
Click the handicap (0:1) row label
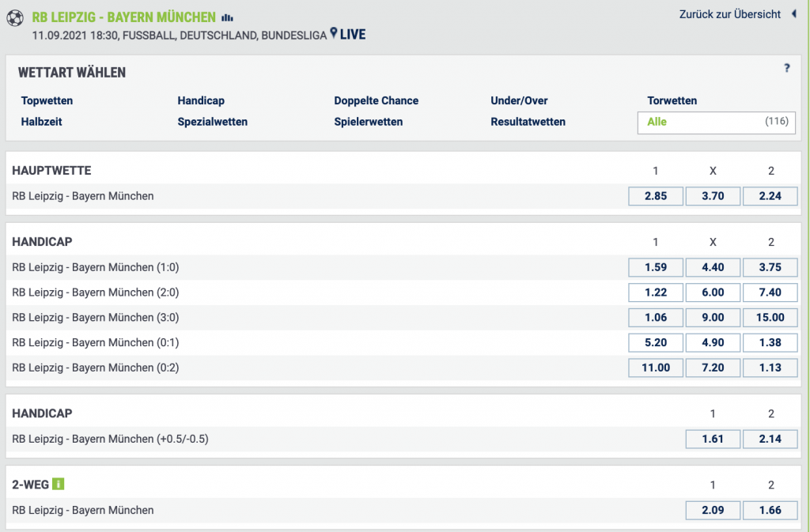(96, 342)
